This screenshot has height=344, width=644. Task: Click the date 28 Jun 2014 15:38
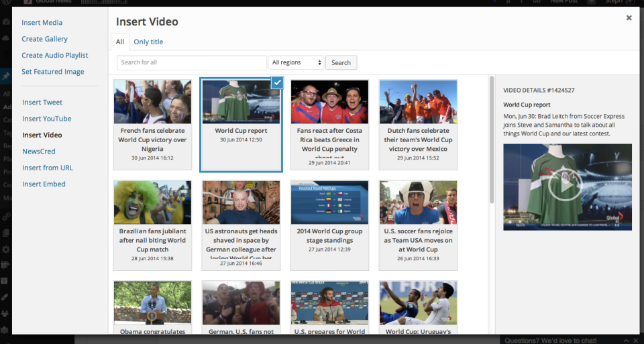tap(152, 259)
